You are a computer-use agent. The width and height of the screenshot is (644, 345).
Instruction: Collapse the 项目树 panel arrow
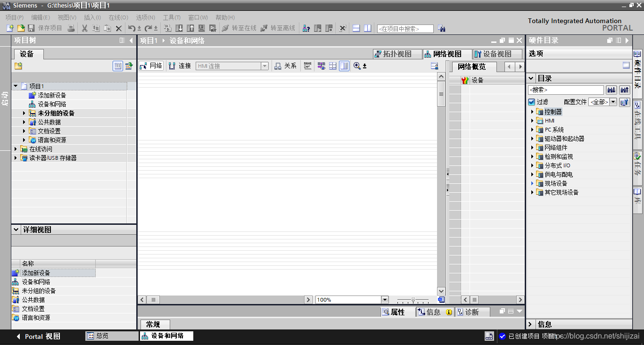(131, 41)
